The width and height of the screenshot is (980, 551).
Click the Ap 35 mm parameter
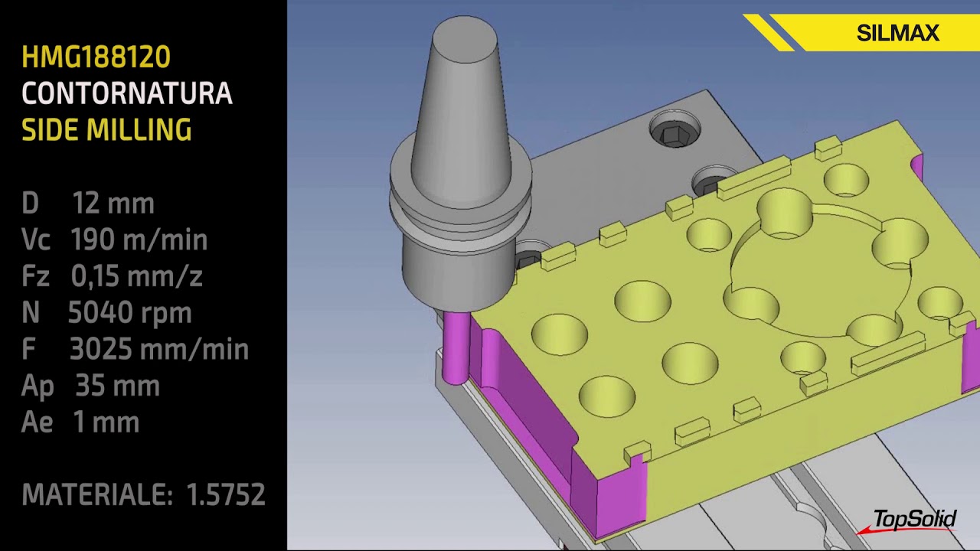(90, 386)
